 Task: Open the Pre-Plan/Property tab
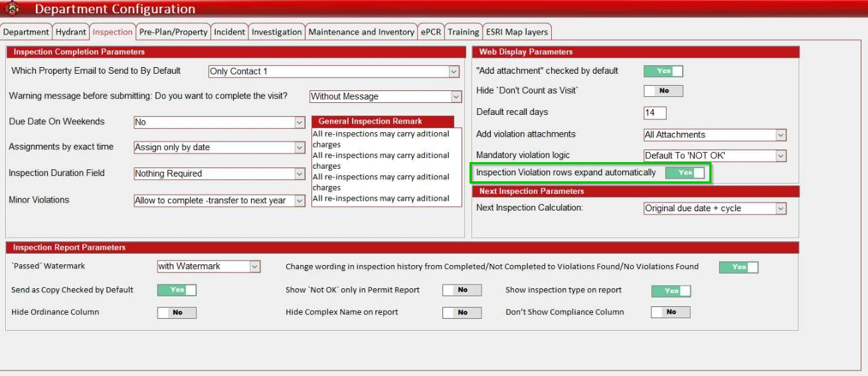[173, 32]
